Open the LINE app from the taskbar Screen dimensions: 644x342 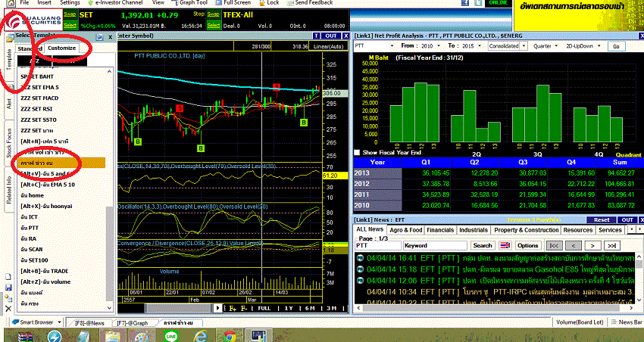(171, 336)
